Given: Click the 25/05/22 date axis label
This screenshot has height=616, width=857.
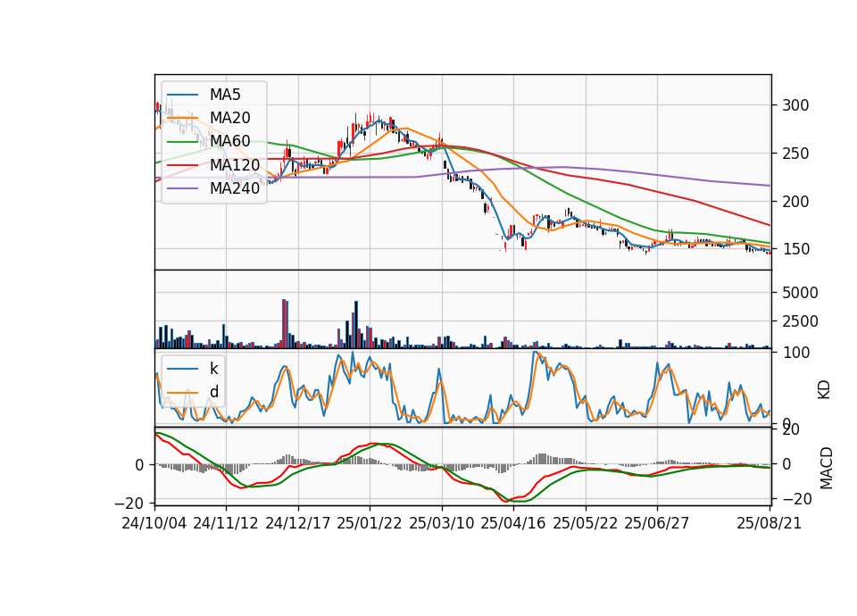Looking at the screenshot, I should point(586,523).
